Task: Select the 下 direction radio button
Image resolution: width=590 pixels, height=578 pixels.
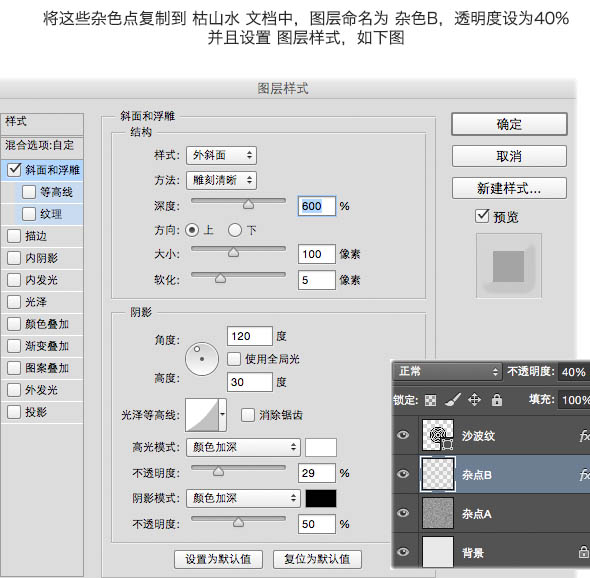Action: [234, 230]
